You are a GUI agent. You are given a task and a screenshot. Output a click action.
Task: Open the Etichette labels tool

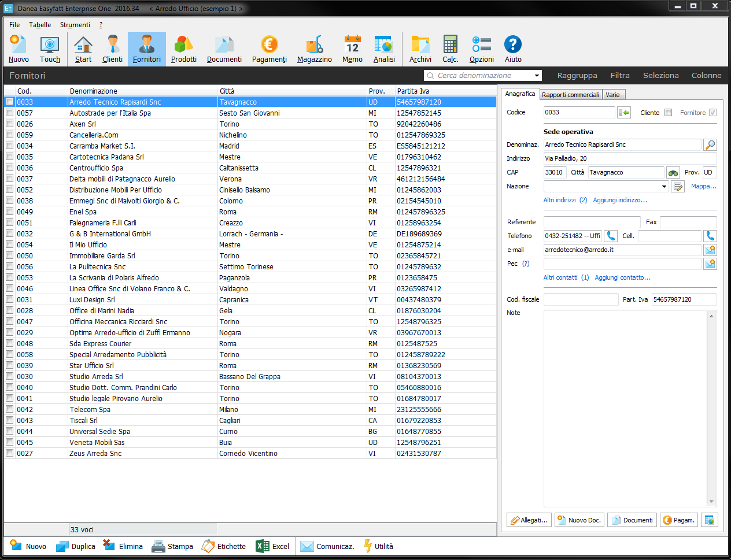(224, 546)
